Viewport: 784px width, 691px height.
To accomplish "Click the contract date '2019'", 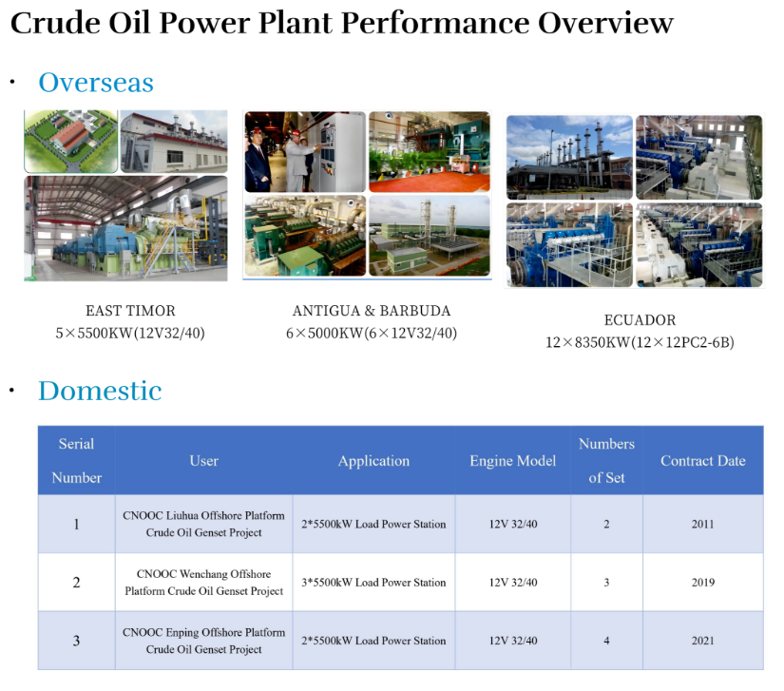I will click(703, 583).
